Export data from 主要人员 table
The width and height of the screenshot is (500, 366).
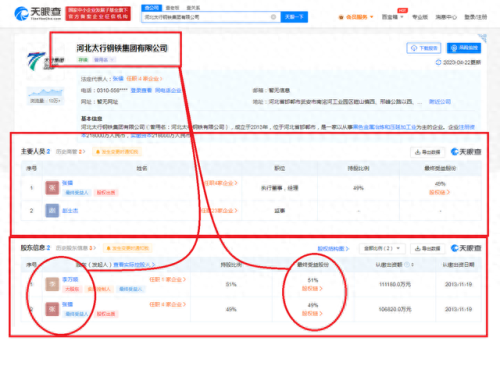428,152
